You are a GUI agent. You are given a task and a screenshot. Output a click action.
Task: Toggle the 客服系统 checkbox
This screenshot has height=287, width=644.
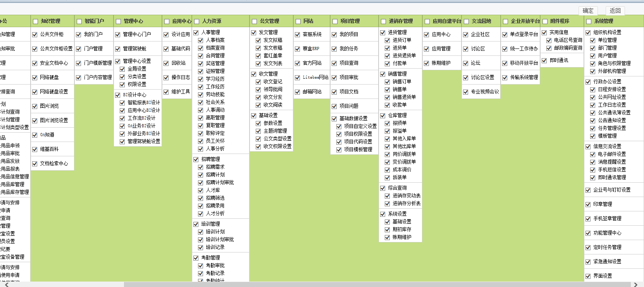[298, 35]
